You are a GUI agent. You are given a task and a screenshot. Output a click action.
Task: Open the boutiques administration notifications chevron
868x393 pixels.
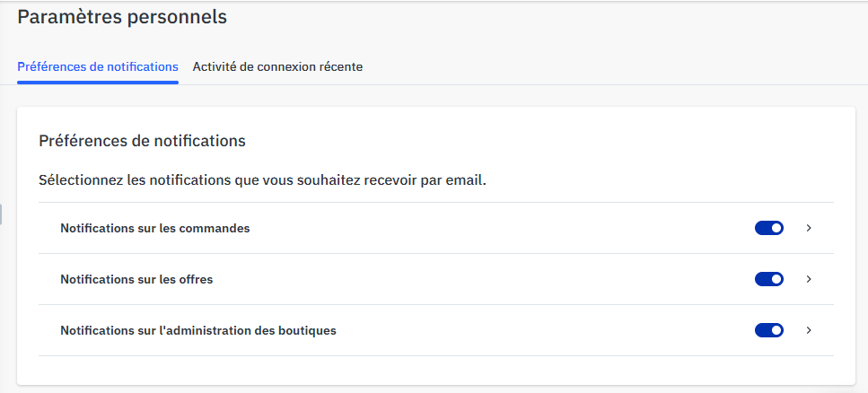(x=809, y=330)
